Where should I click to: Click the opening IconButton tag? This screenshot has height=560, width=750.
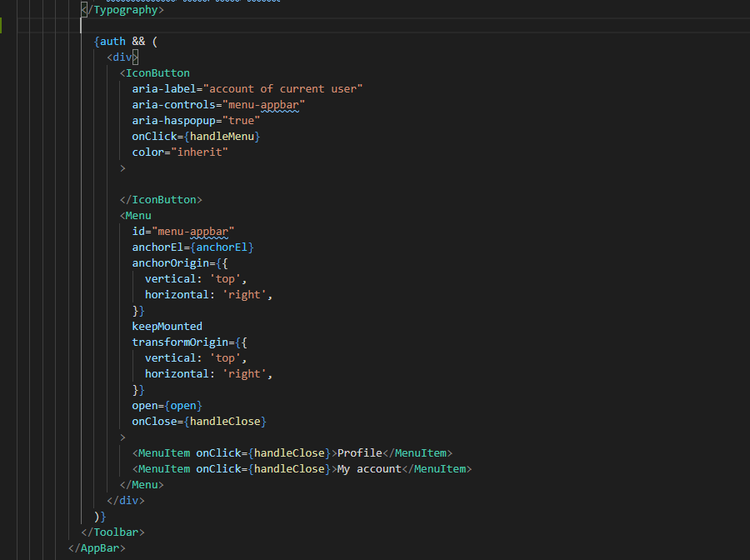coord(155,72)
